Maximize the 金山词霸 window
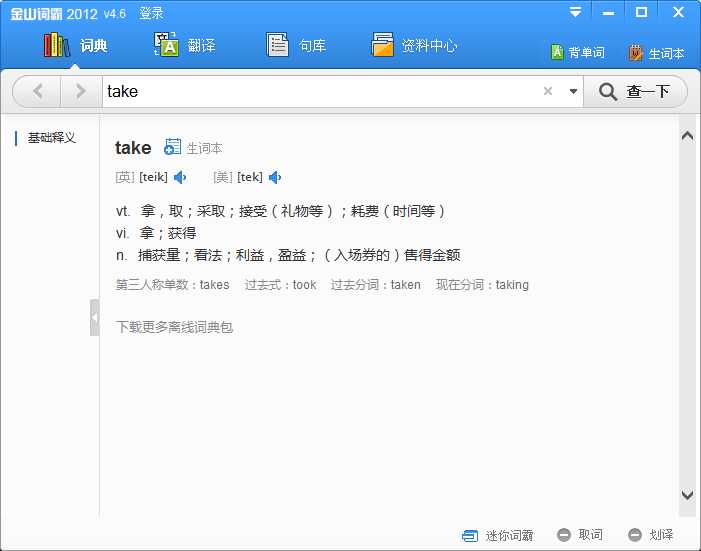The height and width of the screenshot is (551, 701). pos(642,13)
